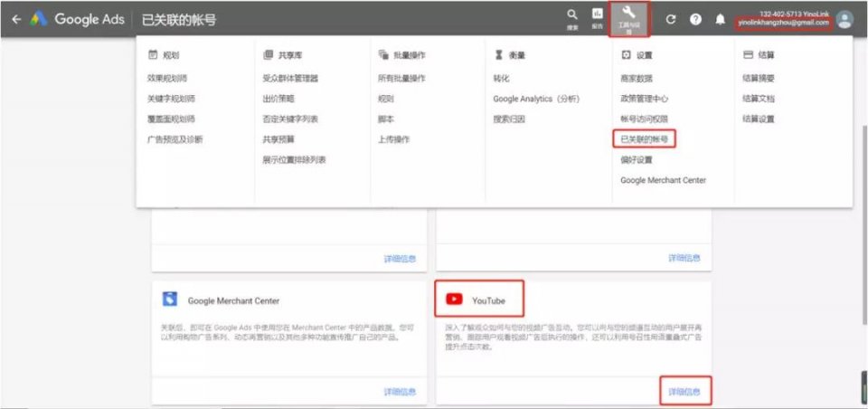
Task: Open the notifications bell icon
Action: (x=721, y=19)
